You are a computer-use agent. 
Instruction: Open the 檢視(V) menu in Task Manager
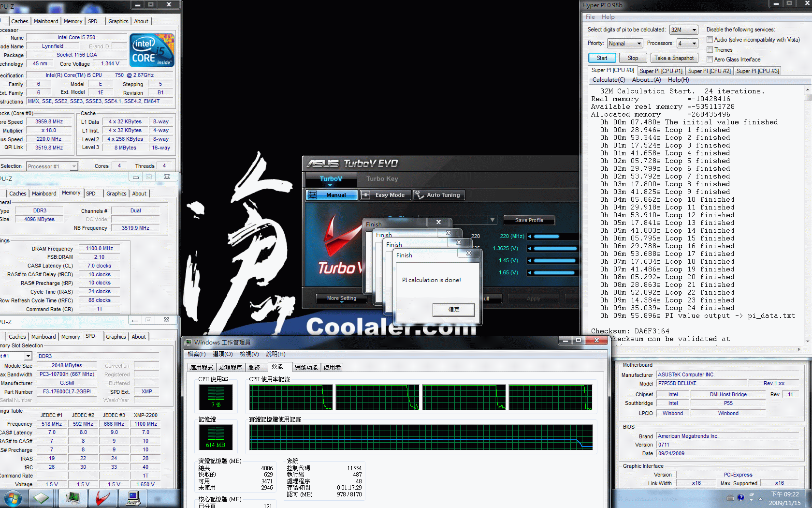tap(249, 354)
